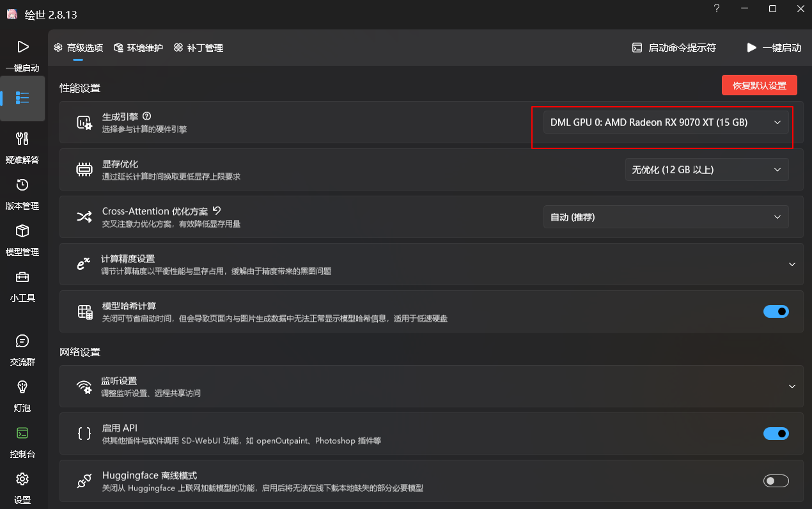Click the 交叉注意力优化方案 description text

click(x=171, y=224)
